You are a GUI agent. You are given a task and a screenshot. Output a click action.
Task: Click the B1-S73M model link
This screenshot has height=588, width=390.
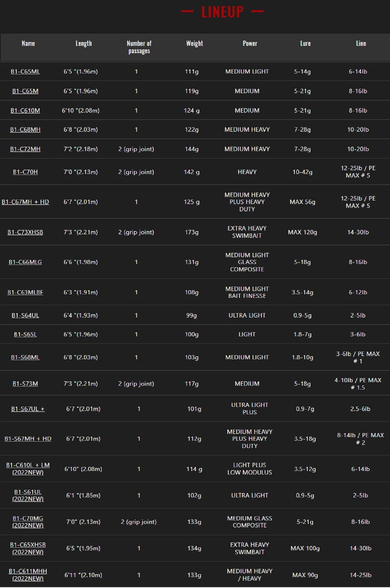point(25,384)
